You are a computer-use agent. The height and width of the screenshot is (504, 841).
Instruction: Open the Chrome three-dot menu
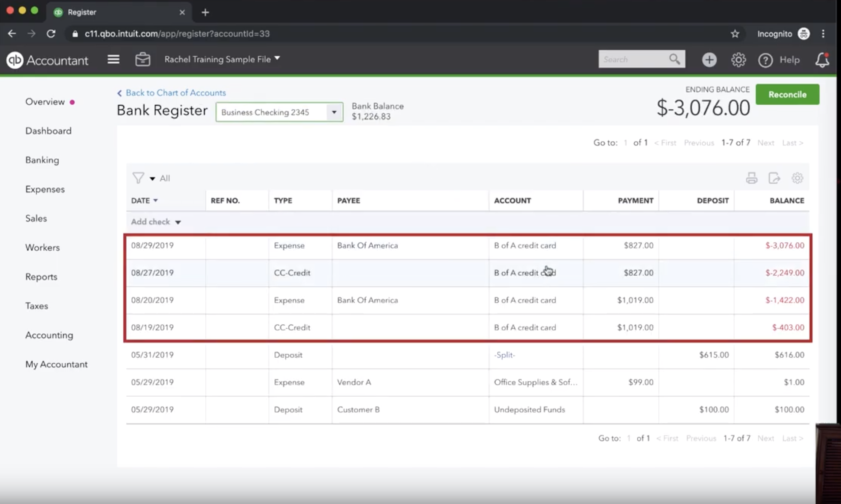click(x=823, y=34)
